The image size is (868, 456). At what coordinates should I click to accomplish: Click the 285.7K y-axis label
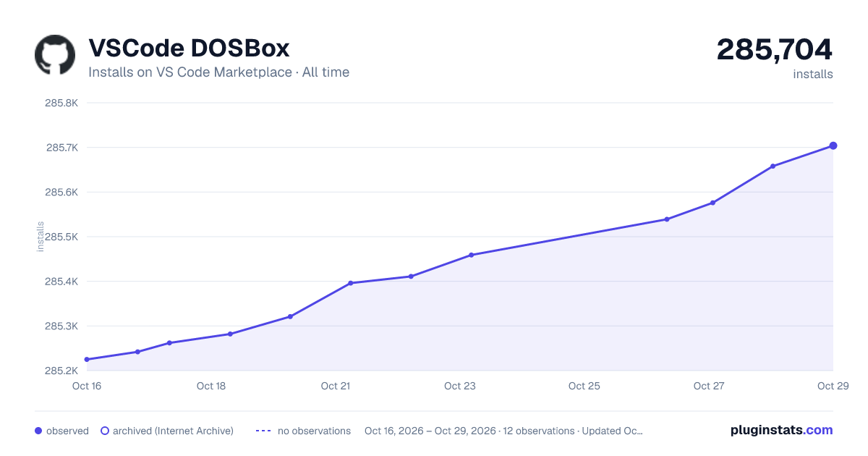62,148
